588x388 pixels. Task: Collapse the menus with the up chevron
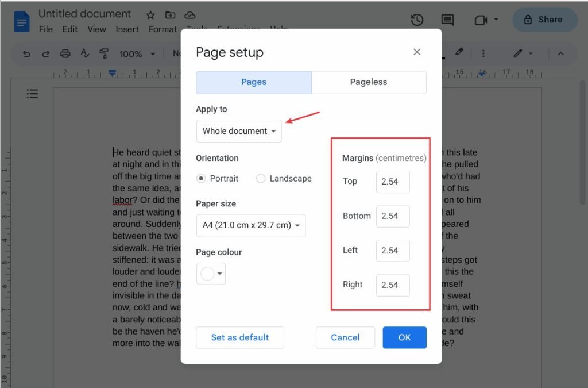click(x=560, y=53)
